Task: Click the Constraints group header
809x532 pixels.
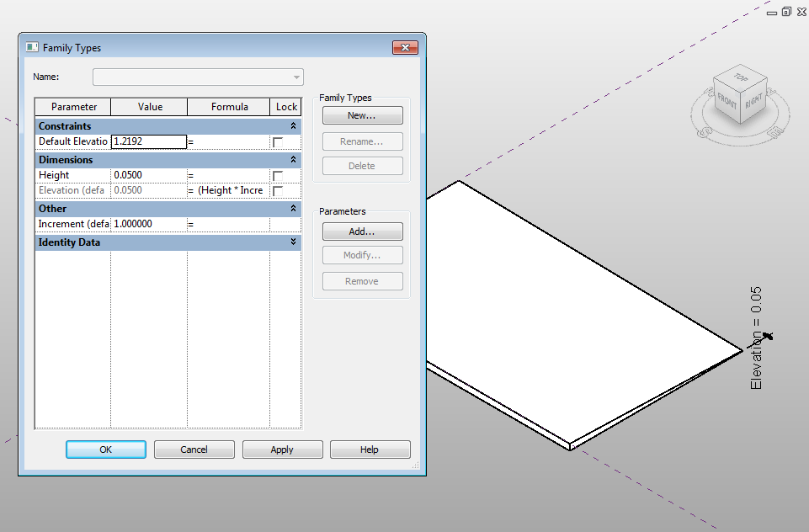Action: coord(168,126)
